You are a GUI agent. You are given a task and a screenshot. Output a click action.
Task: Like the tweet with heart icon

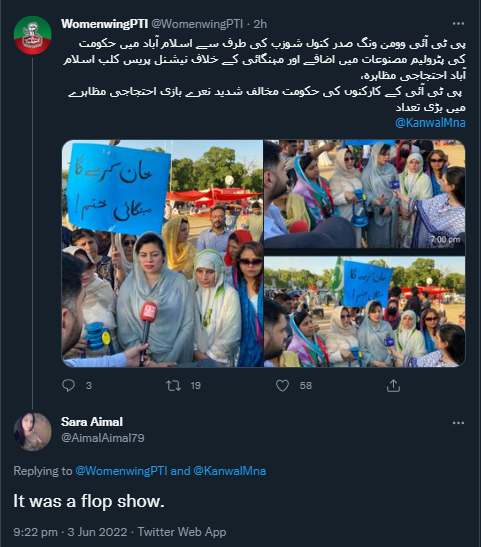pyautogui.click(x=283, y=385)
